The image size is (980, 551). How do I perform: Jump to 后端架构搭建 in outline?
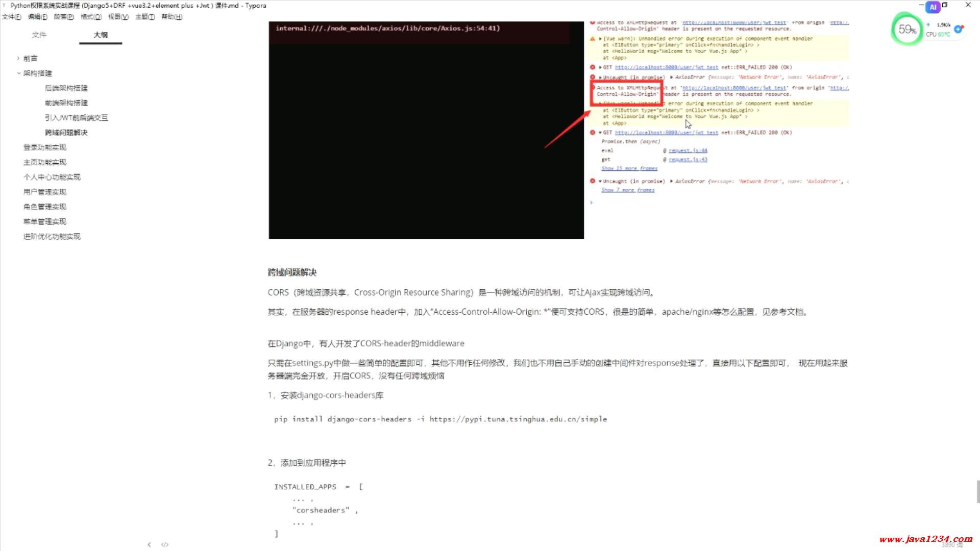click(x=66, y=88)
